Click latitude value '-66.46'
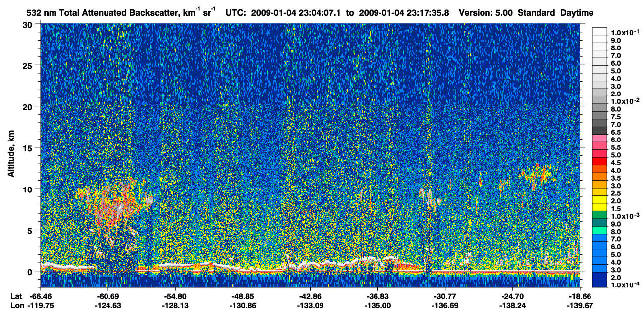This screenshot has width=644, height=330. 41,297
